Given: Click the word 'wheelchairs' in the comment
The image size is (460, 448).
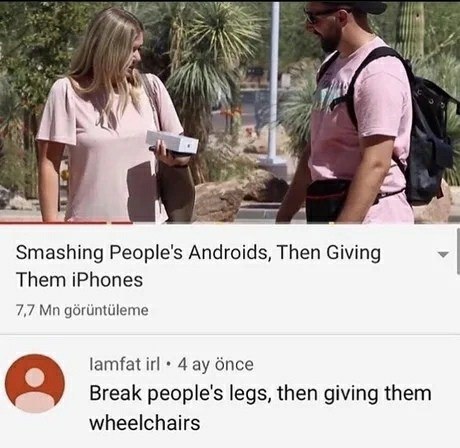Looking at the screenshot, I should (x=145, y=423).
